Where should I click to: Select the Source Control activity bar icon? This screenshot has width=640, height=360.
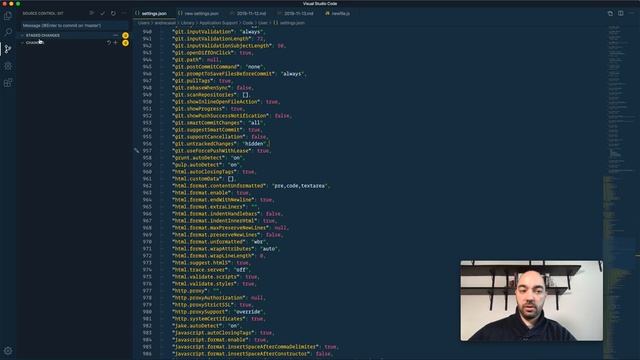[8, 49]
